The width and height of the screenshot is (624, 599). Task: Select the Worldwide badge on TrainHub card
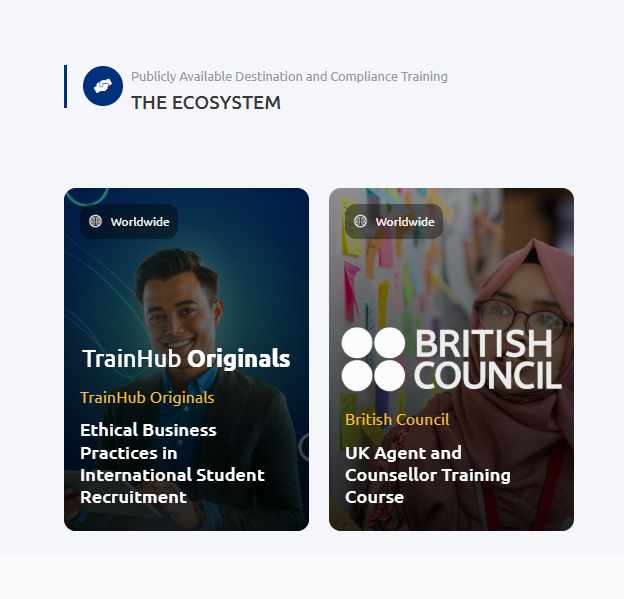[x=129, y=221]
